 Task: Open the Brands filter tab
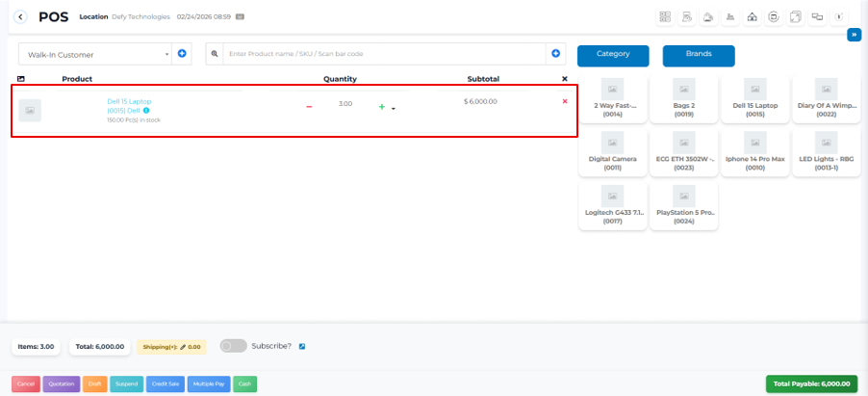699,55
